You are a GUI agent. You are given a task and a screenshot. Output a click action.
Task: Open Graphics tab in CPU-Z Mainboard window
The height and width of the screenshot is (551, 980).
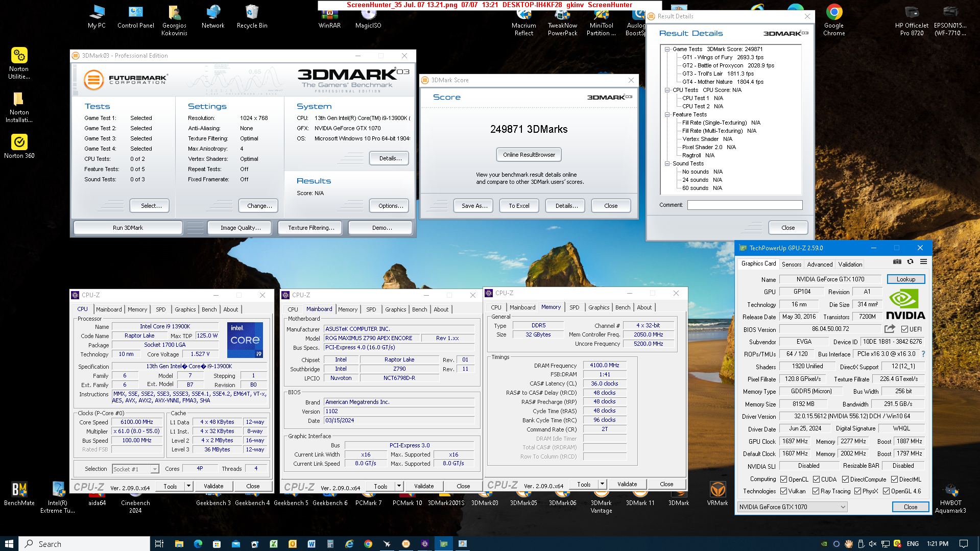pyautogui.click(x=396, y=309)
